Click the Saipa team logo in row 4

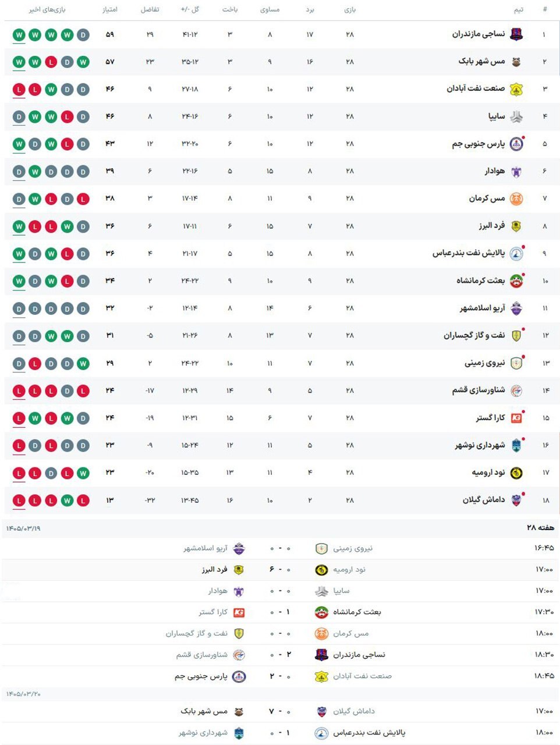point(516,116)
